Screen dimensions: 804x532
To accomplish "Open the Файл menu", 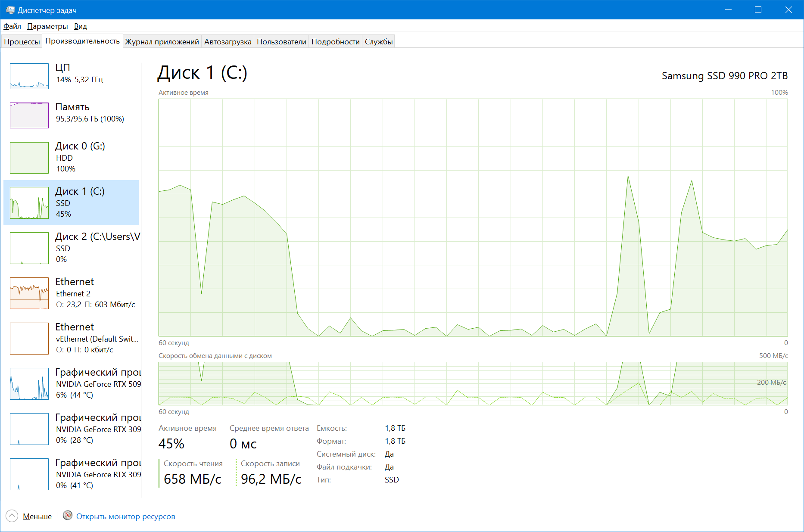I will 12,26.
